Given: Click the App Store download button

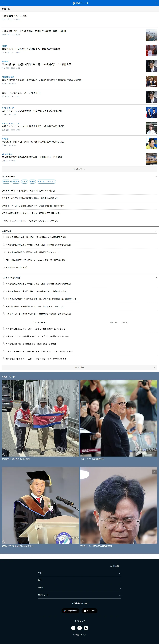Looking at the screenshot, I should point(89,610).
